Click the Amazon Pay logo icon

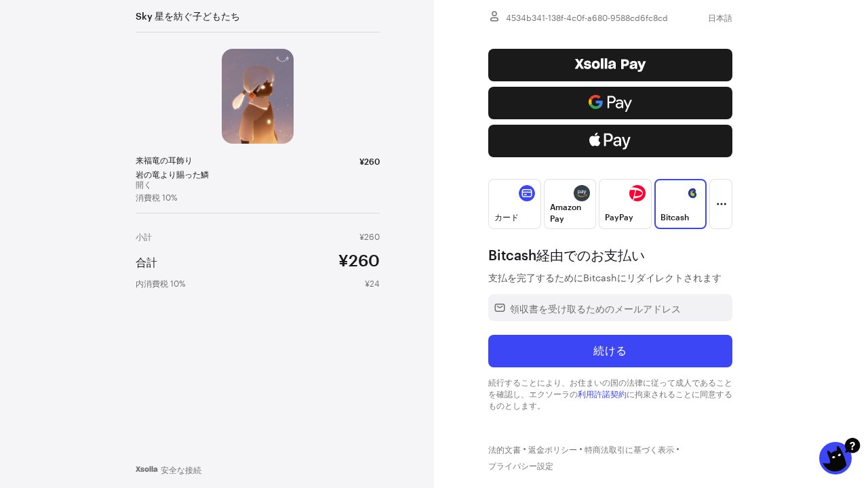click(x=582, y=193)
